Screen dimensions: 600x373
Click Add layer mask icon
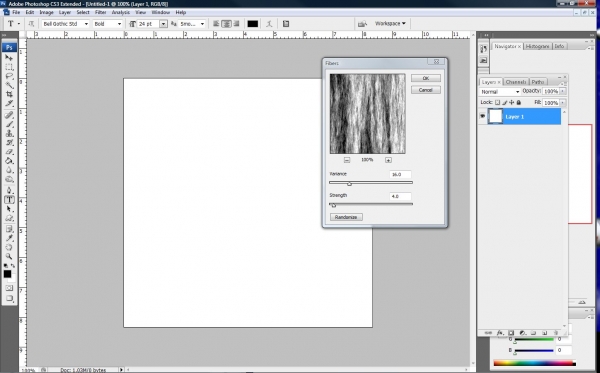(511, 333)
